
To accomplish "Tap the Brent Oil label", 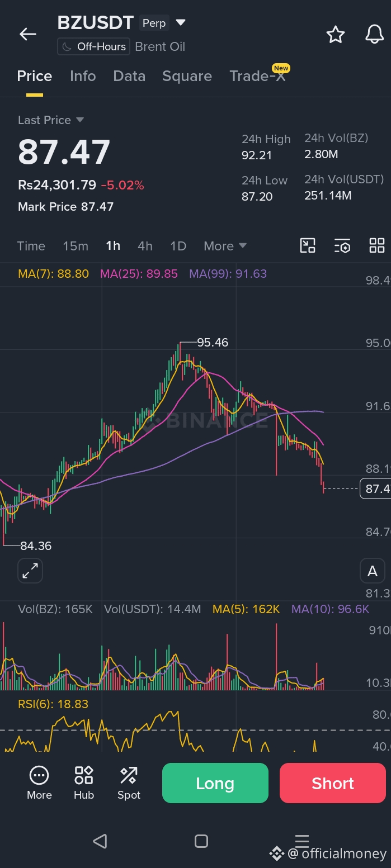I will [160, 46].
